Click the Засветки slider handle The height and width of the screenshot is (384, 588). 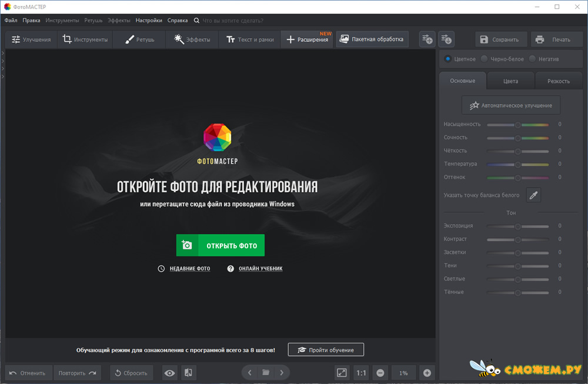[518, 253]
